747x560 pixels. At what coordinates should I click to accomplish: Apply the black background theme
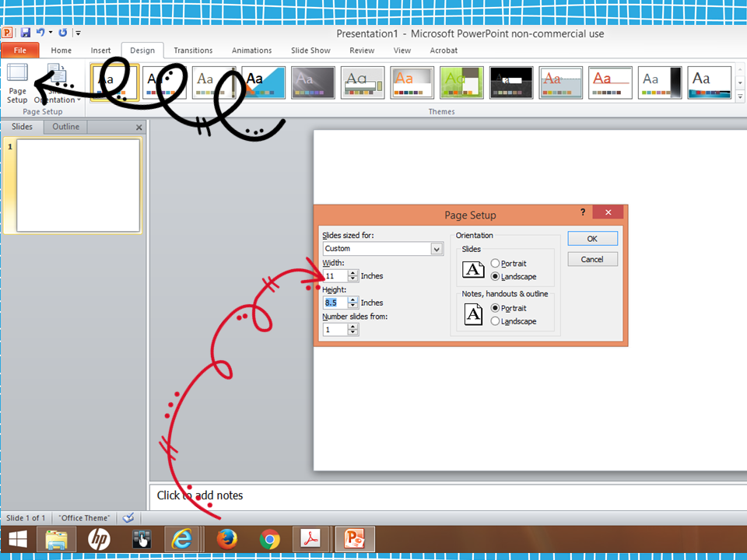pyautogui.click(x=511, y=82)
